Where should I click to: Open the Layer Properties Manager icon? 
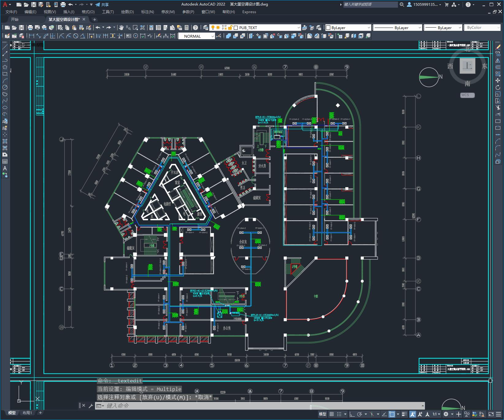coord(206,28)
